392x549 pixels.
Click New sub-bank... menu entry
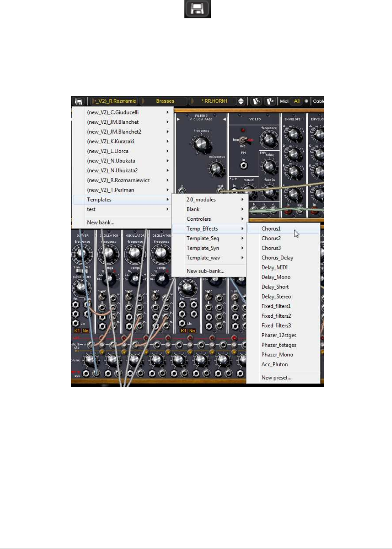[209, 271]
